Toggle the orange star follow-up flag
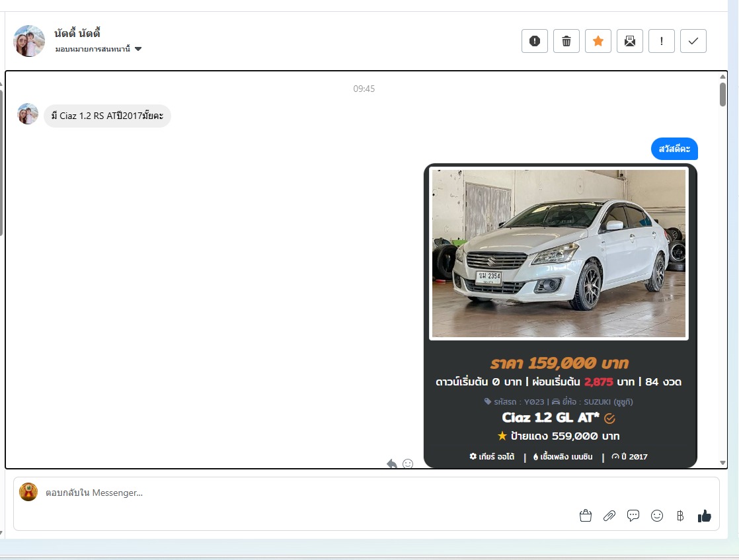 pyautogui.click(x=598, y=41)
